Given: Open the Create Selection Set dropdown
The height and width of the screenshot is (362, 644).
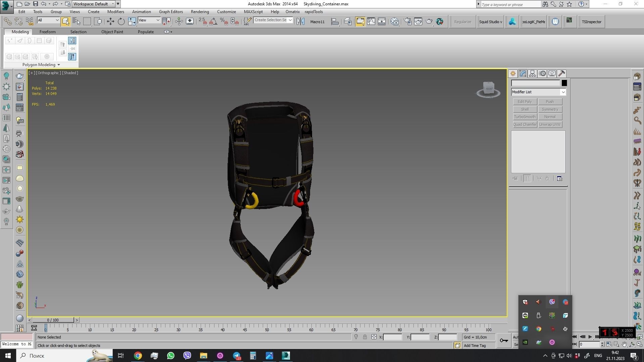Looking at the screenshot, I should 273,20.
